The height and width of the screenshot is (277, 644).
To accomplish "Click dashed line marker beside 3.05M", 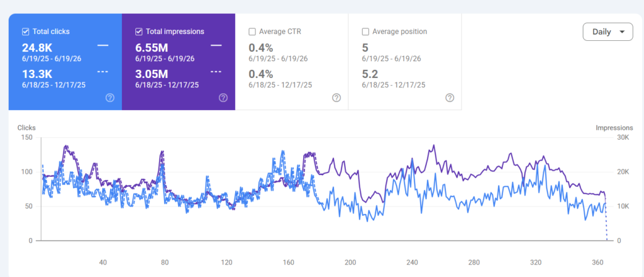I will coord(216,72).
